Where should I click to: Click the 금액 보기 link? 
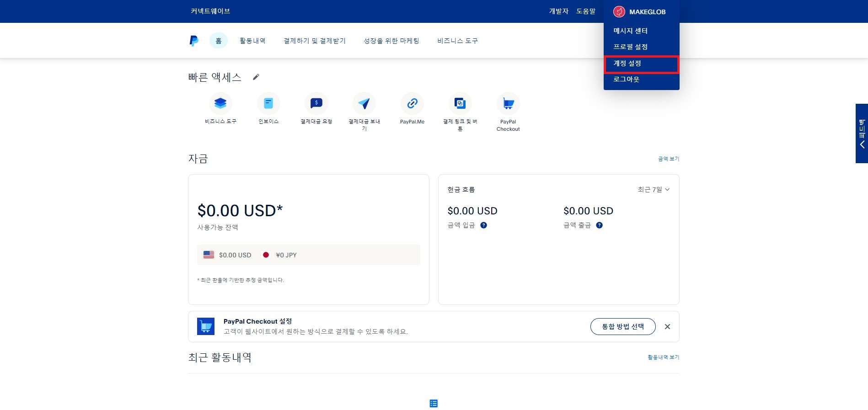pyautogui.click(x=669, y=159)
